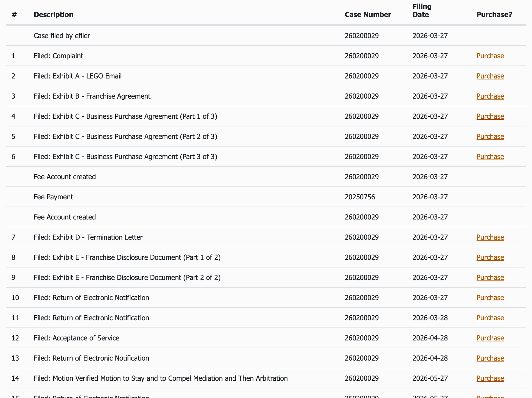
Task: Click filing date 2026-05-27 in row 14
Action: pos(430,378)
